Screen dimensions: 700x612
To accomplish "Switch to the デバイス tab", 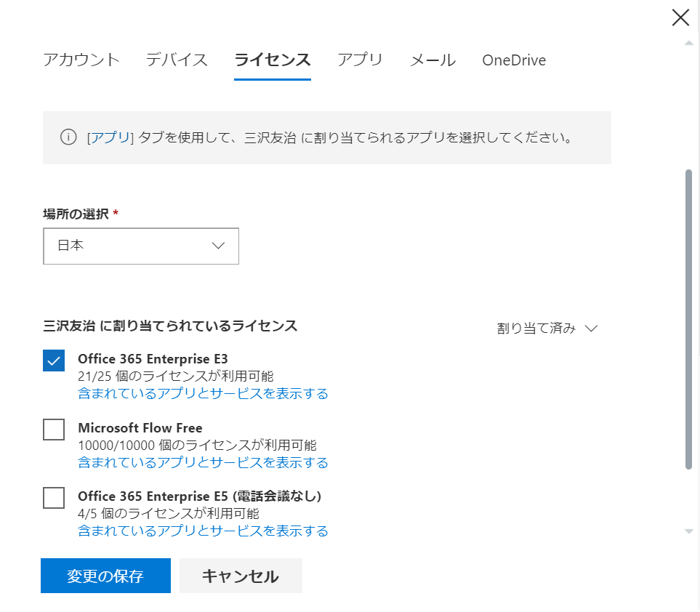I will [x=177, y=60].
